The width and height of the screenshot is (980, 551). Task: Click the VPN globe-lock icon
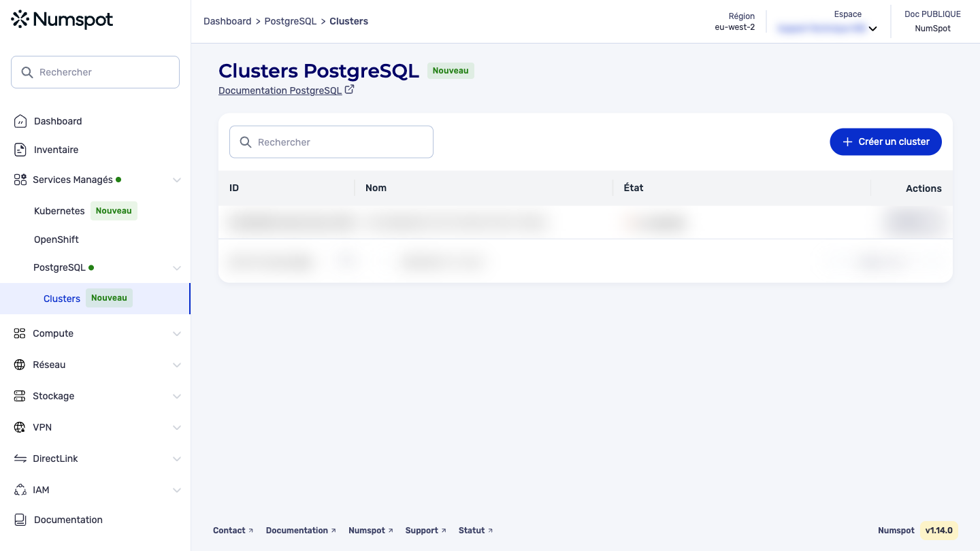[x=20, y=427]
